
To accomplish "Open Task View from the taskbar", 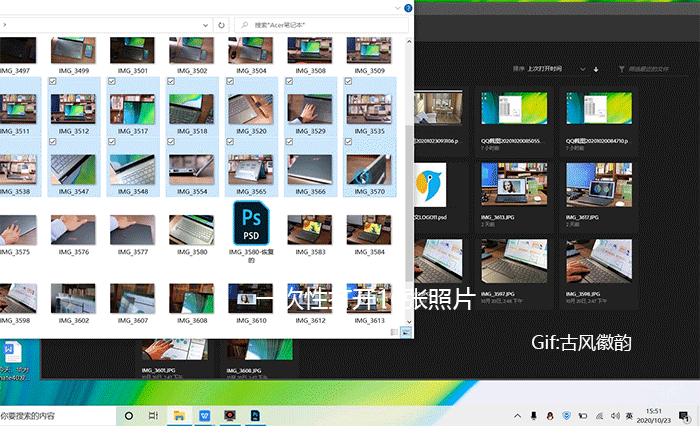I will [x=153, y=415].
